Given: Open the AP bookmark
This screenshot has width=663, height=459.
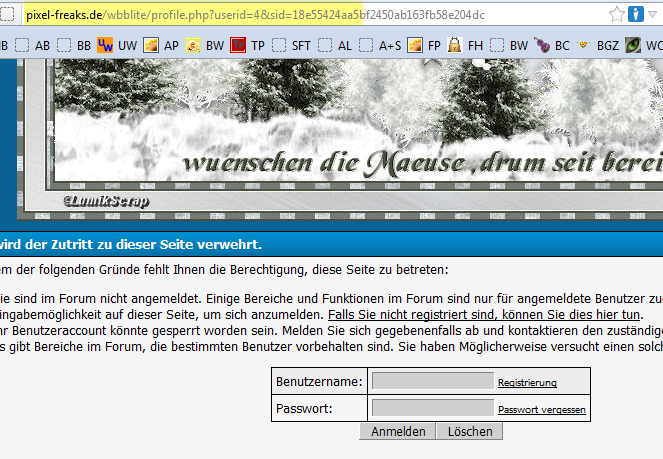Looking at the screenshot, I should click(161, 45).
